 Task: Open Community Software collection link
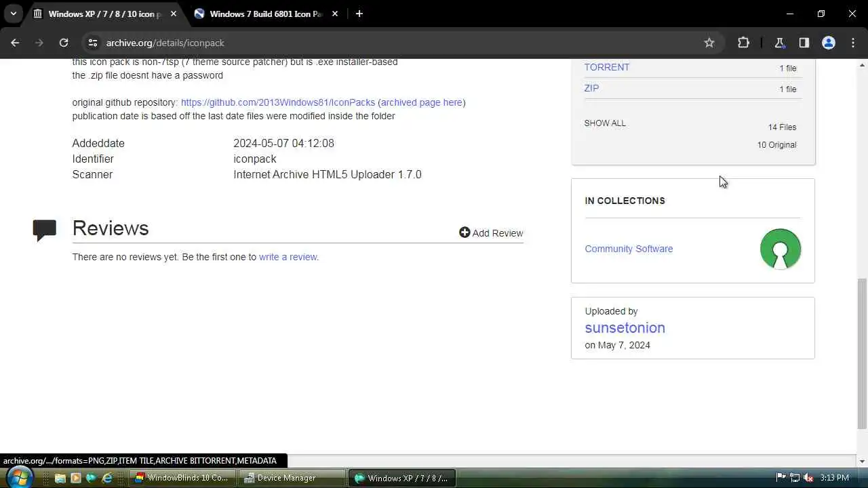pyautogui.click(x=629, y=249)
